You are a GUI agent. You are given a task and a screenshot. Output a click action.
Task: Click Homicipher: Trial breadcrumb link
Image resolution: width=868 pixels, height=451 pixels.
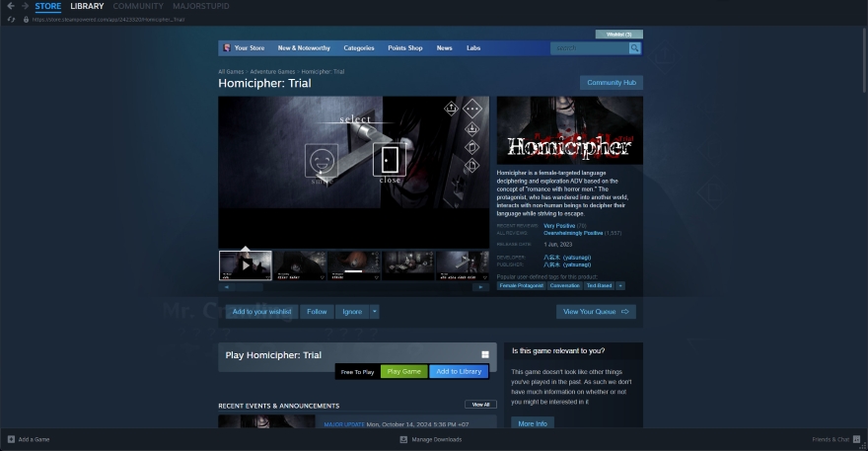click(323, 71)
